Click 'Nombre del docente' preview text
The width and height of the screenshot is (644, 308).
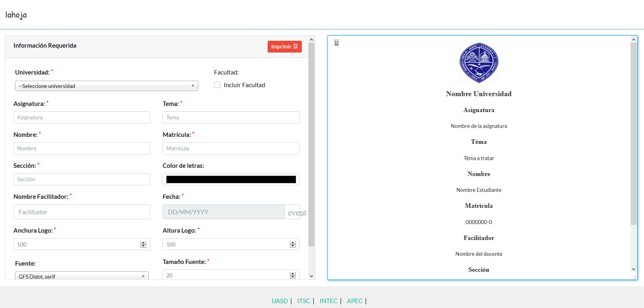click(x=479, y=254)
